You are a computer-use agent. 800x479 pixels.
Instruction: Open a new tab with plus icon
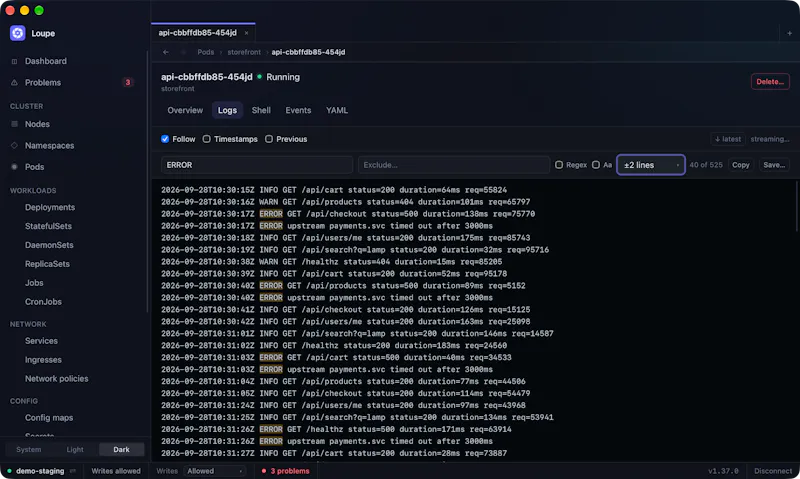click(789, 33)
